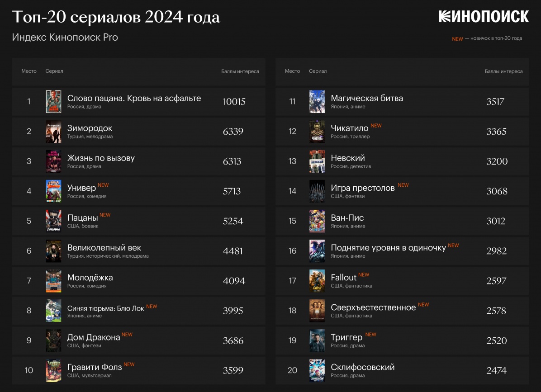Click the score 5713
Image resolution: width=541 pixels, height=392 pixels.
[x=232, y=191]
